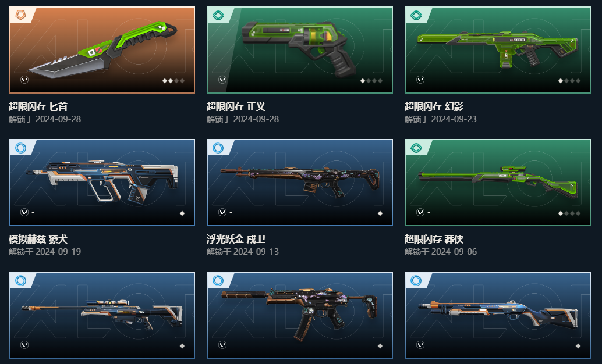Open the 超限闪存 幻影 rifle thumbnail
This screenshot has width=602, height=364.
(x=498, y=50)
